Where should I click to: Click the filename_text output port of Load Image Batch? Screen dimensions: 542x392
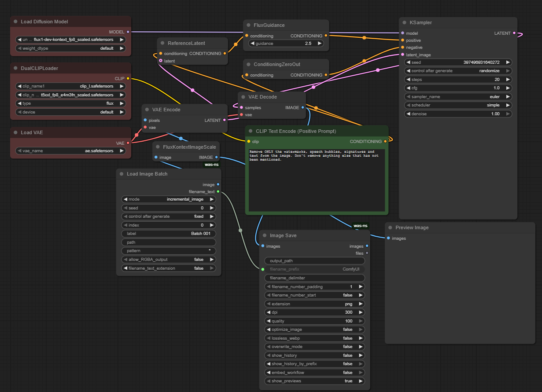point(218,192)
